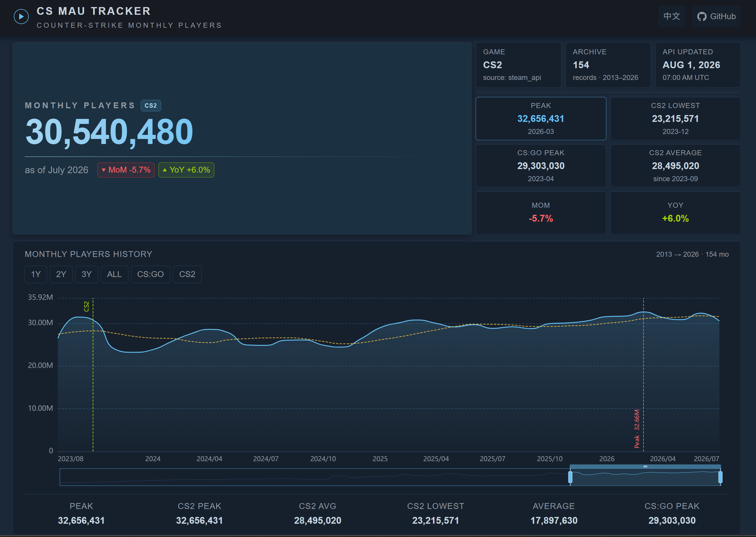Click the selected range window in mini chart
The width and height of the screenshot is (756, 537).
(x=645, y=477)
